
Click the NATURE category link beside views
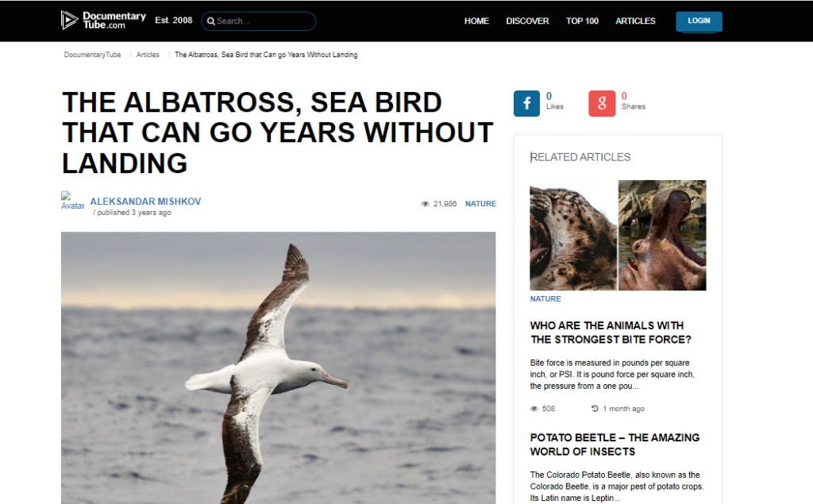coord(480,204)
